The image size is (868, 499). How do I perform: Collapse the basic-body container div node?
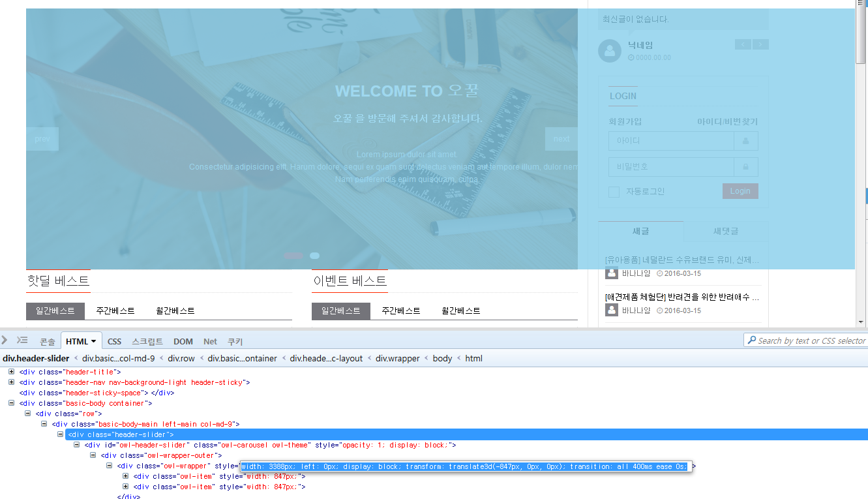[x=11, y=402]
